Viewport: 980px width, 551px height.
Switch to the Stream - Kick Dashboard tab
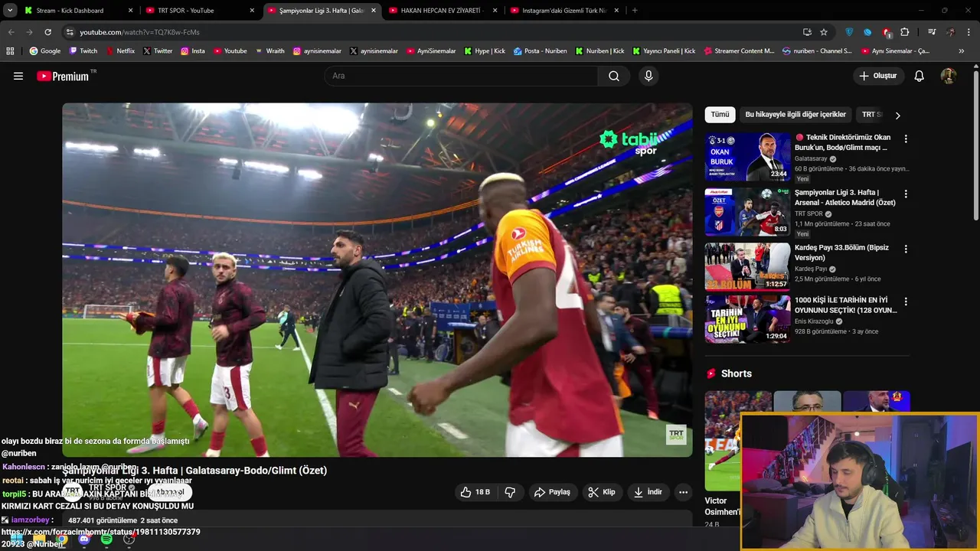(77, 11)
